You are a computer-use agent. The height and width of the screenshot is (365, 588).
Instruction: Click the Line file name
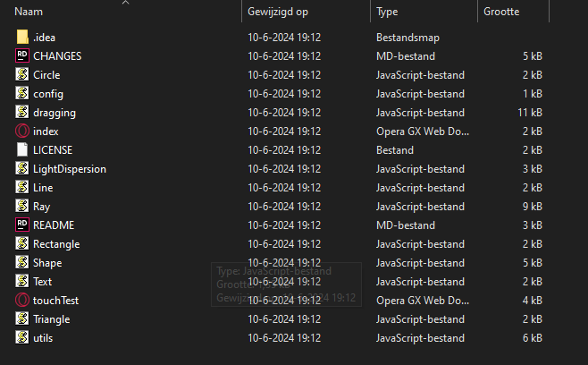(x=43, y=188)
